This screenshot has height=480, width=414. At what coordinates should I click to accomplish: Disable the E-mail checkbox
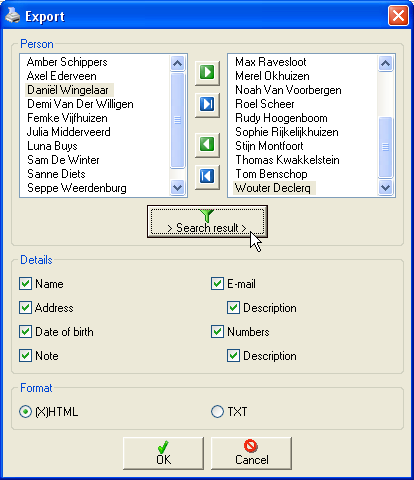[x=217, y=284]
